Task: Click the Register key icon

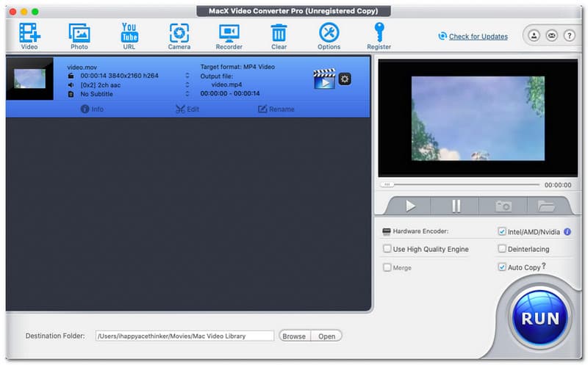Action: click(379, 34)
